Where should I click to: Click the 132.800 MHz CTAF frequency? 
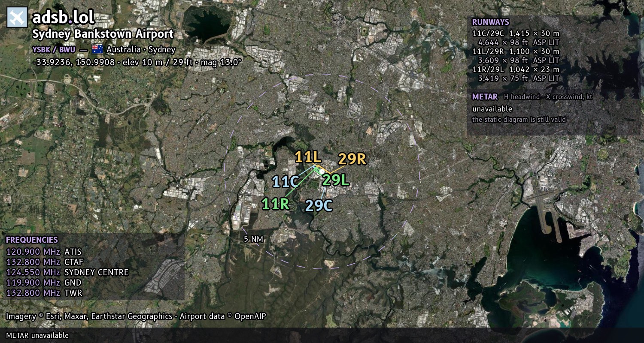45,262
